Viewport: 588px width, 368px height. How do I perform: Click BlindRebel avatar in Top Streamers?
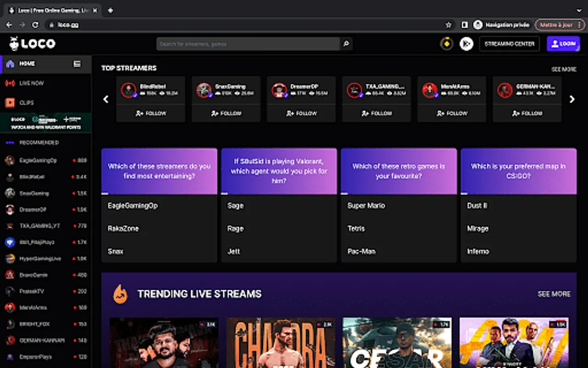[x=129, y=90]
